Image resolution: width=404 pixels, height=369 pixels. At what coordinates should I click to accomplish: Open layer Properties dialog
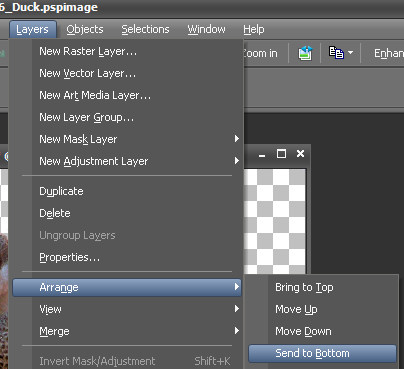pos(127,257)
